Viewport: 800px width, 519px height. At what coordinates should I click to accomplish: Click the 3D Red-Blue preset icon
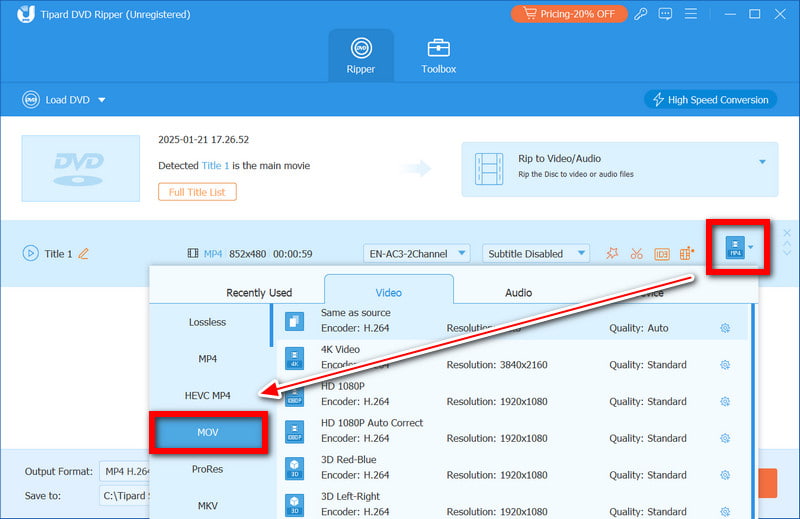point(294,468)
